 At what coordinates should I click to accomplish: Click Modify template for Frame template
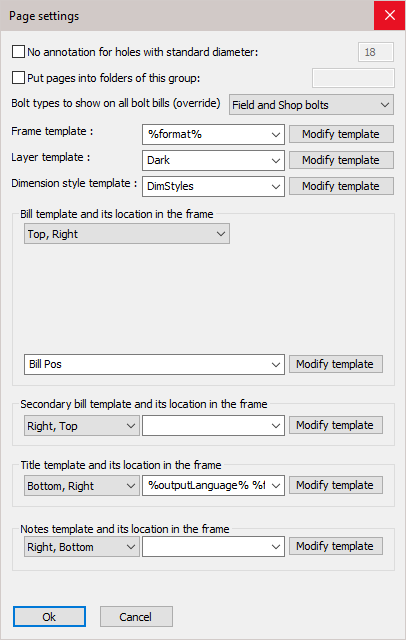point(341,134)
